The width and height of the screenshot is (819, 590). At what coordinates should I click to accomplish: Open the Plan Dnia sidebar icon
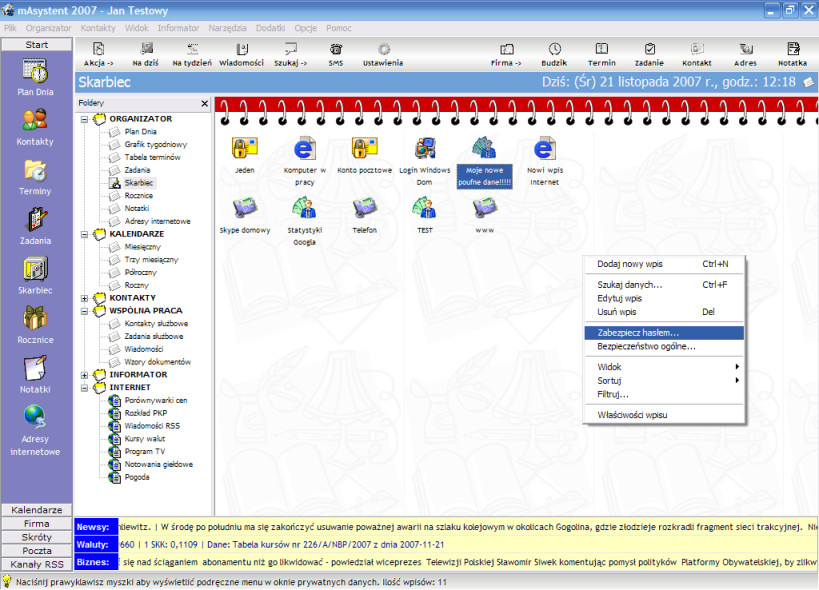35,71
